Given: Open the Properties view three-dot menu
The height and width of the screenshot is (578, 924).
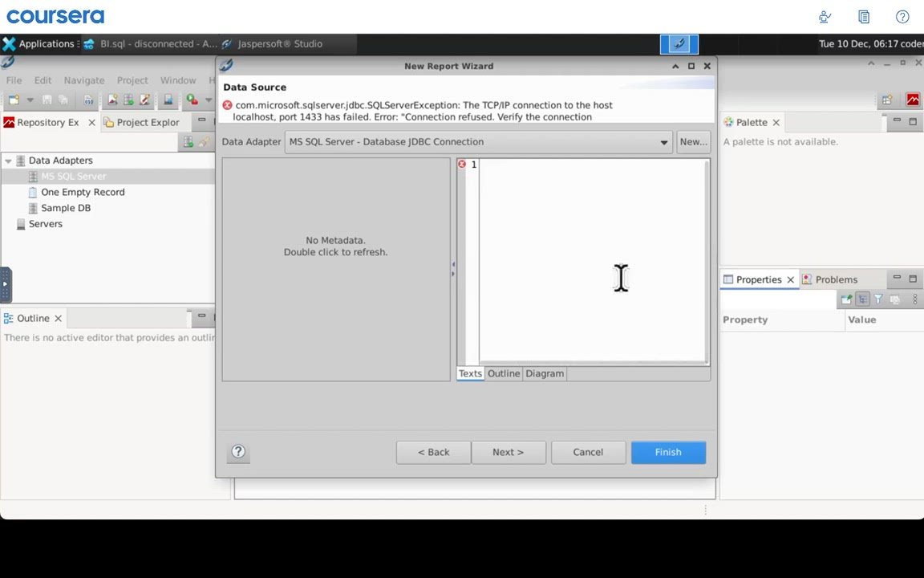Looking at the screenshot, I should [x=914, y=299].
